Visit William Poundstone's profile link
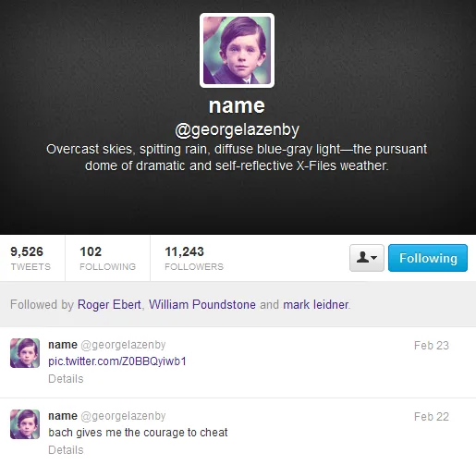 (x=202, y=304)
